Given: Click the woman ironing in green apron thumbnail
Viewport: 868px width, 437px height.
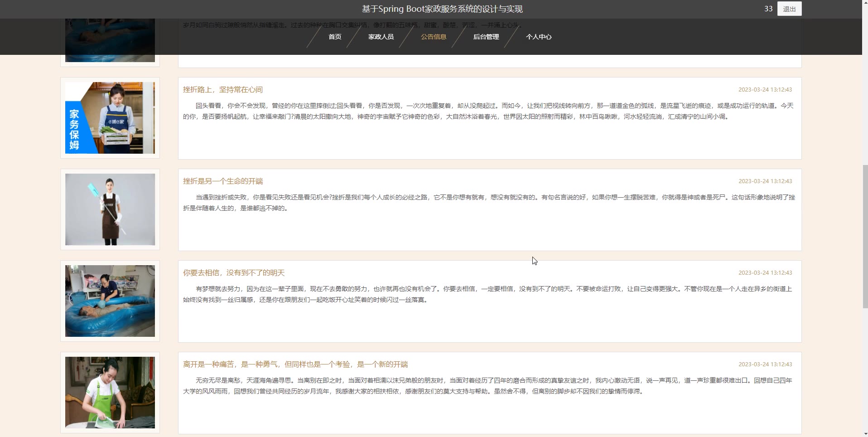Looking at the screenshot, I should click(110, 393).
